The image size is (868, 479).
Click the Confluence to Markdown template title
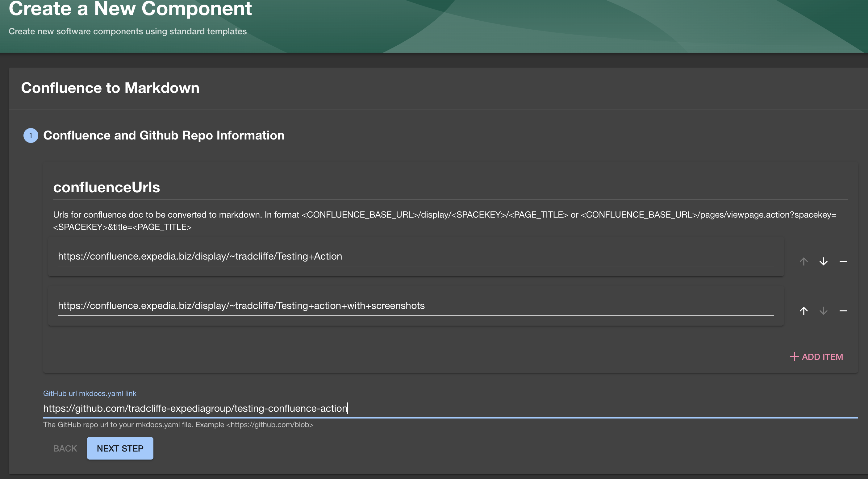(110, 88)
